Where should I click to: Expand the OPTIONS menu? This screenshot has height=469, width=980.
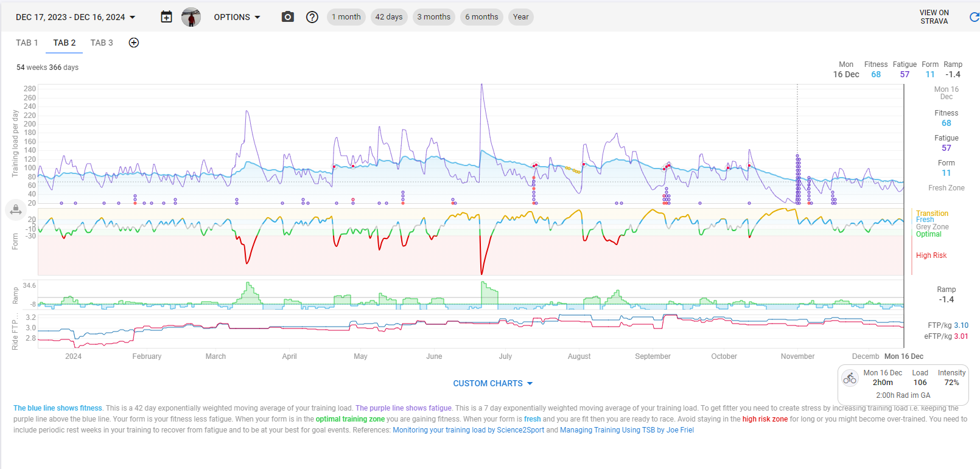(237, 17)
